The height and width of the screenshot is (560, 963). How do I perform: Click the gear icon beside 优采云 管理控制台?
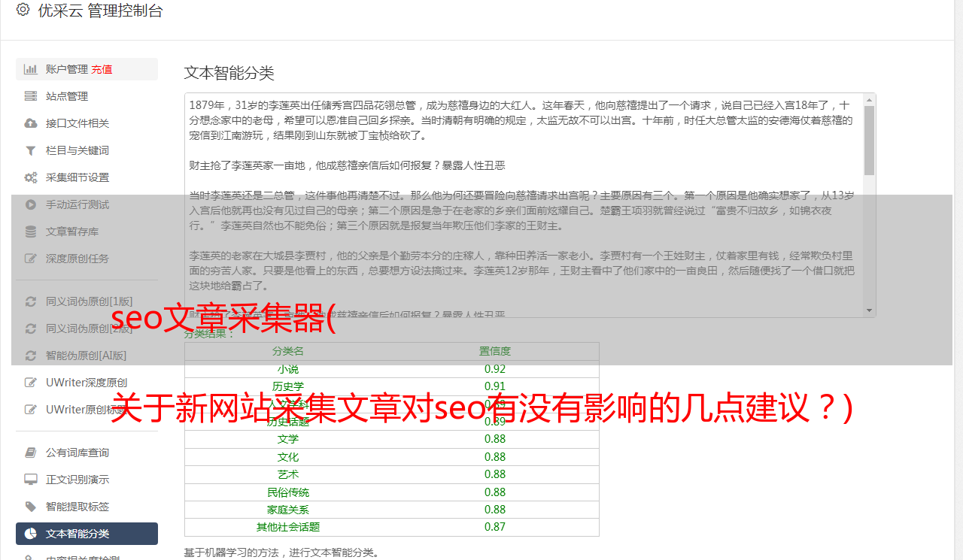click(23, 11)
